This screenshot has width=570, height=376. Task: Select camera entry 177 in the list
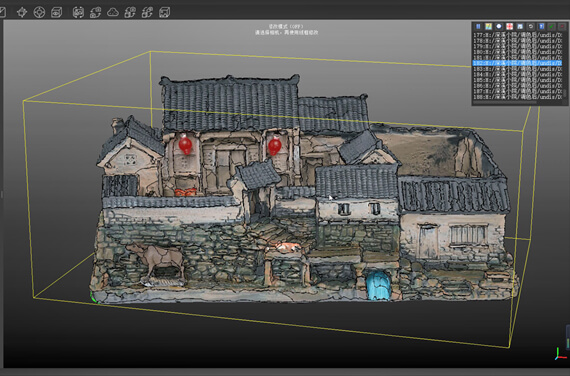(x=517, y=35)
